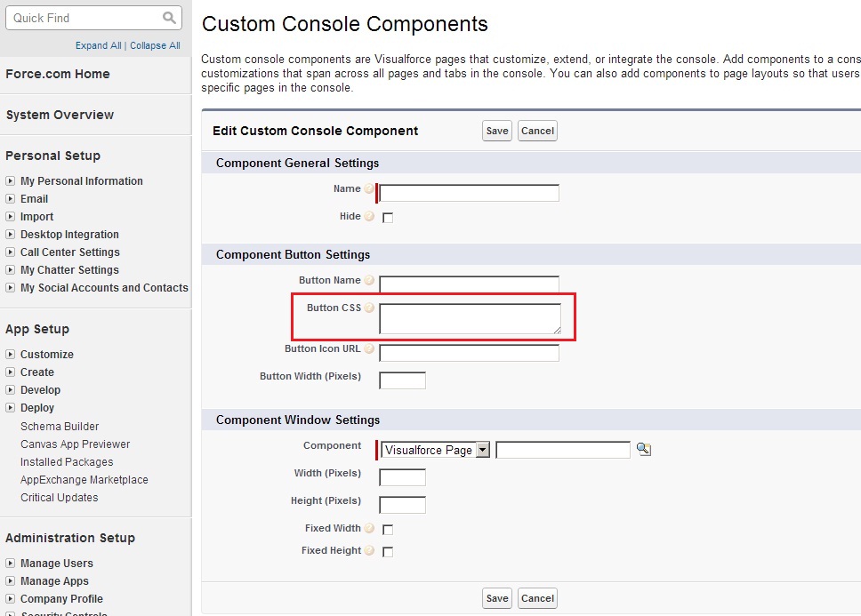Click the help icon beside Button Icon URL
Viewport: 861px width, 616px height.
click(369, 349)
